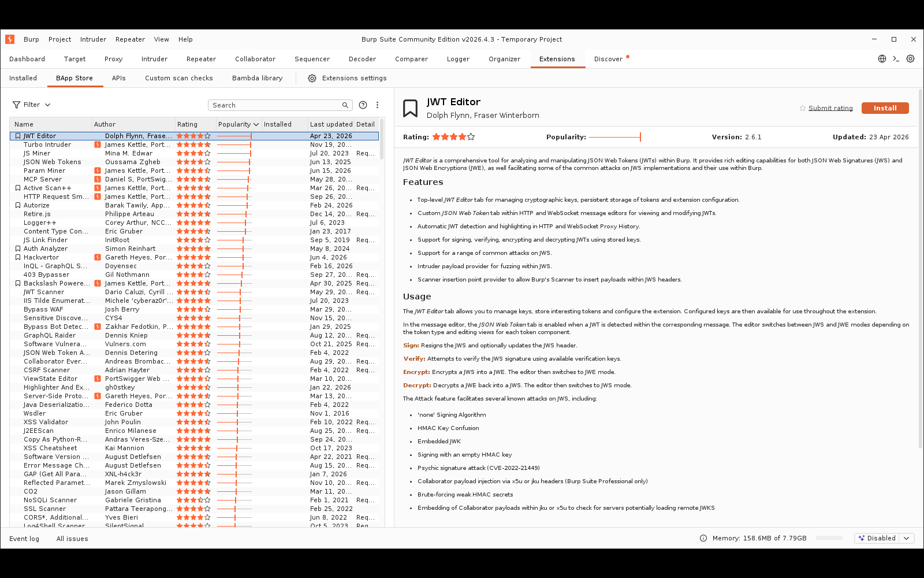Image resolution: width=924 pixels, height=578 pixels.
Task: Open the Event log
Action: click(24, 539)
